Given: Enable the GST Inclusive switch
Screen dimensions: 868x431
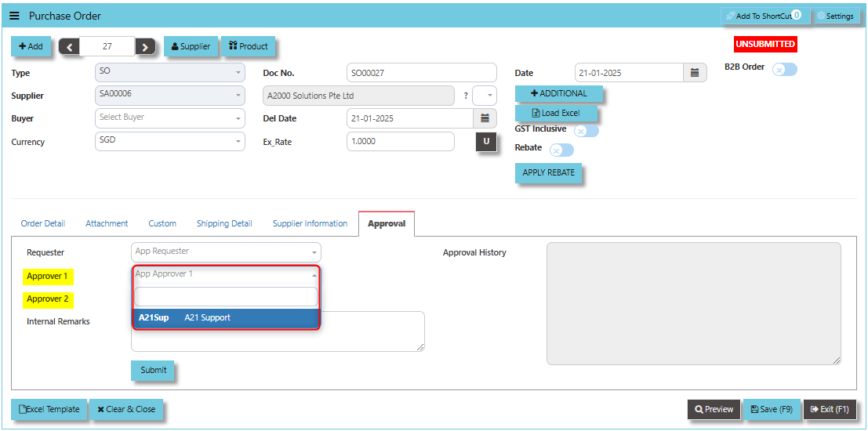Looking at the screenshot, I should click(x=586, y=131).
